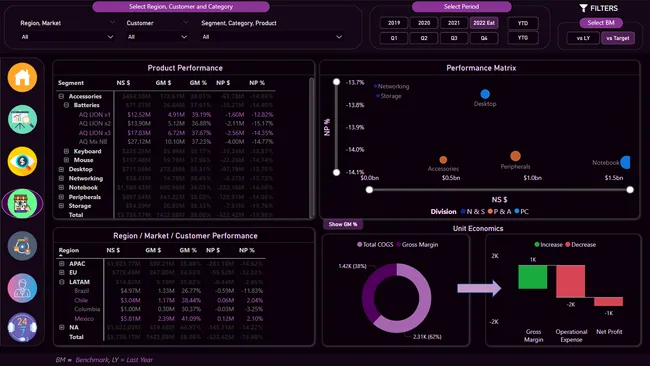The image size is (650, 366).
Task: Collapse the Accessories segment row
Action: pyautogui.click(x=61, y=96)
